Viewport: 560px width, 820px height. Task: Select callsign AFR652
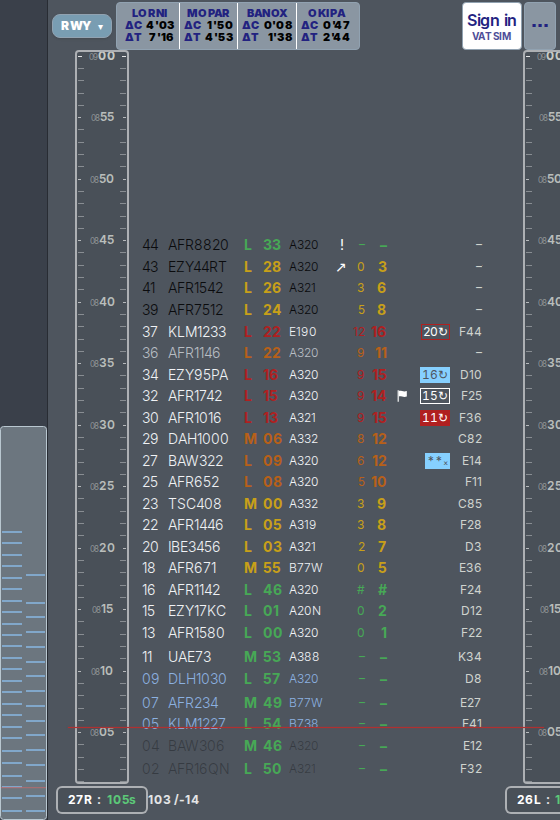tap(193, 481)
